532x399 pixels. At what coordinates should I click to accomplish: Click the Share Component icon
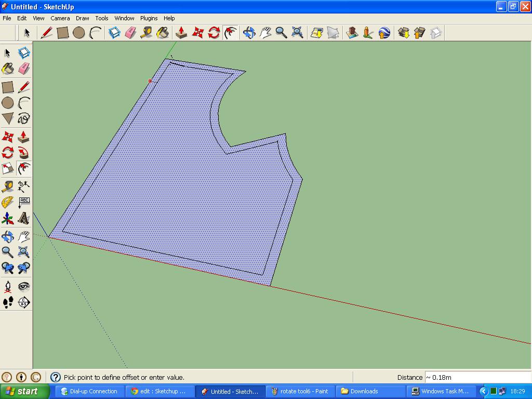click(x=436, y=33)
